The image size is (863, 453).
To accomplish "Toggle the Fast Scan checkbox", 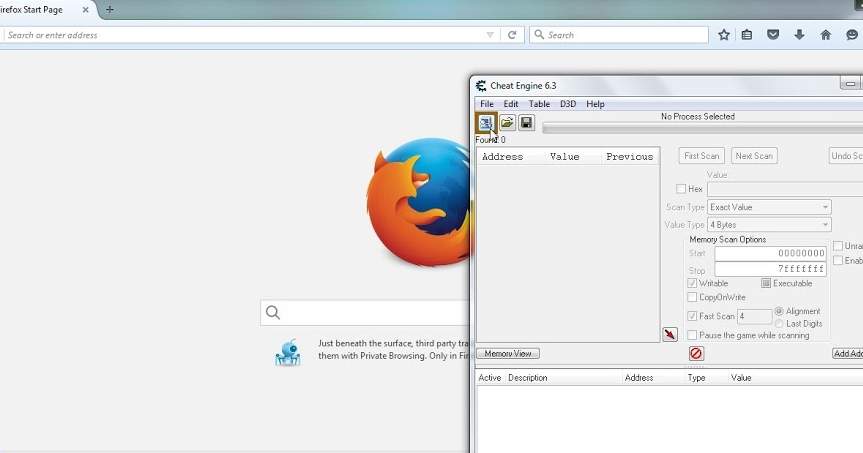I will [x=692, y=316].
